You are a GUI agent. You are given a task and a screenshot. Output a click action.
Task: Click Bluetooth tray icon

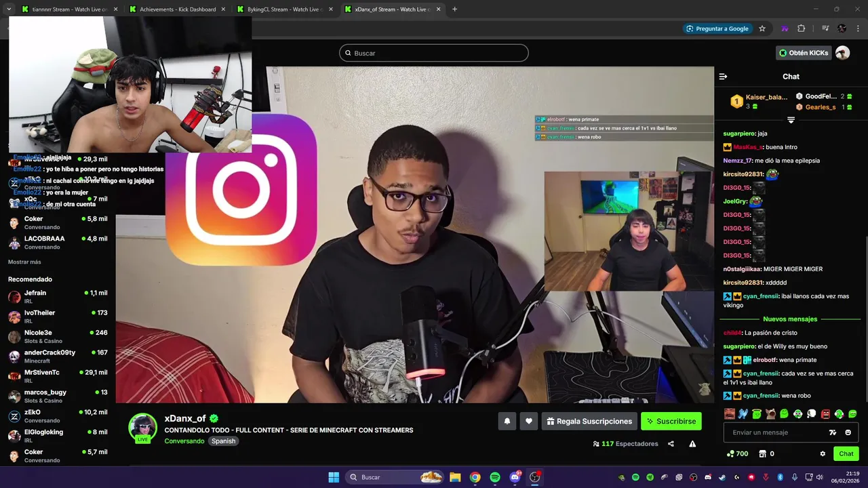click(780, 477)
